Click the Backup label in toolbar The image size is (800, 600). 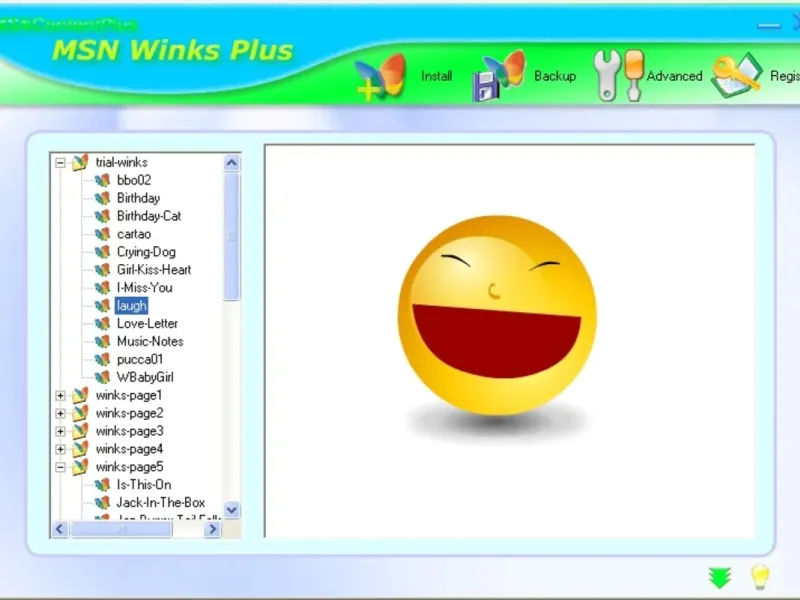pos(555,76)
